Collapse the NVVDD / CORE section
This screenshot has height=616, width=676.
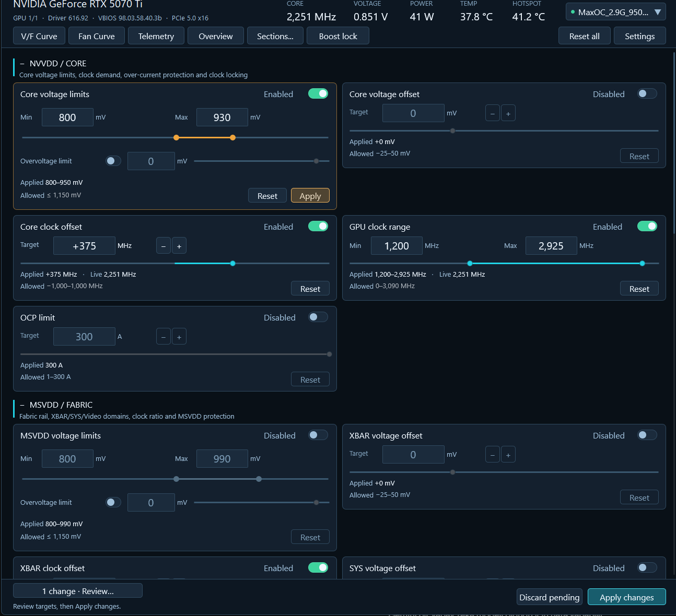coord(22,64)
